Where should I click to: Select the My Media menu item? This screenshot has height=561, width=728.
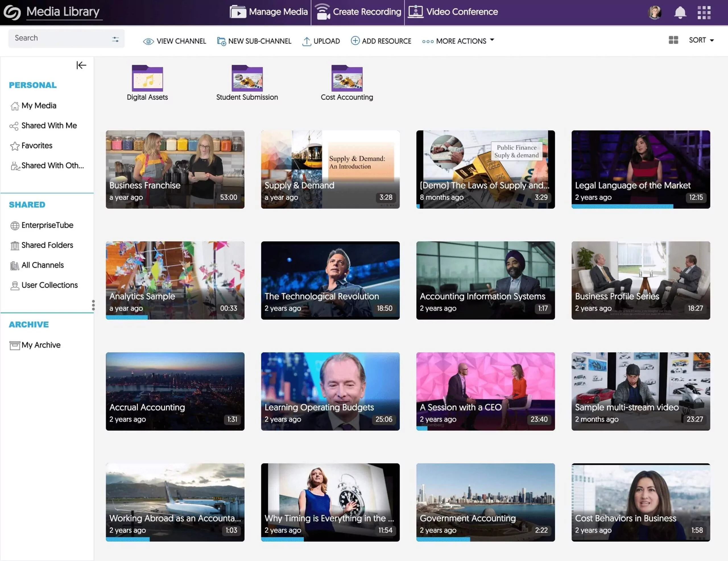38,106
